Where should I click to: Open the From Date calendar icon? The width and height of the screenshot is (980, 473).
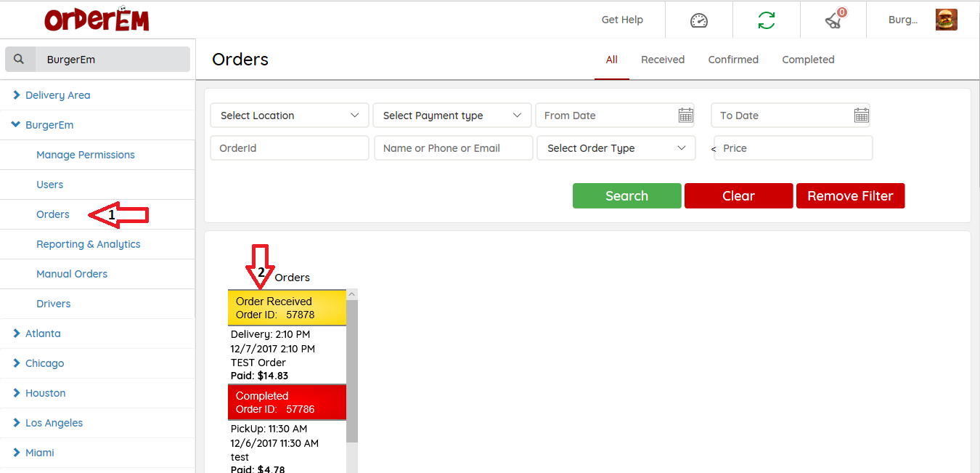685,116
